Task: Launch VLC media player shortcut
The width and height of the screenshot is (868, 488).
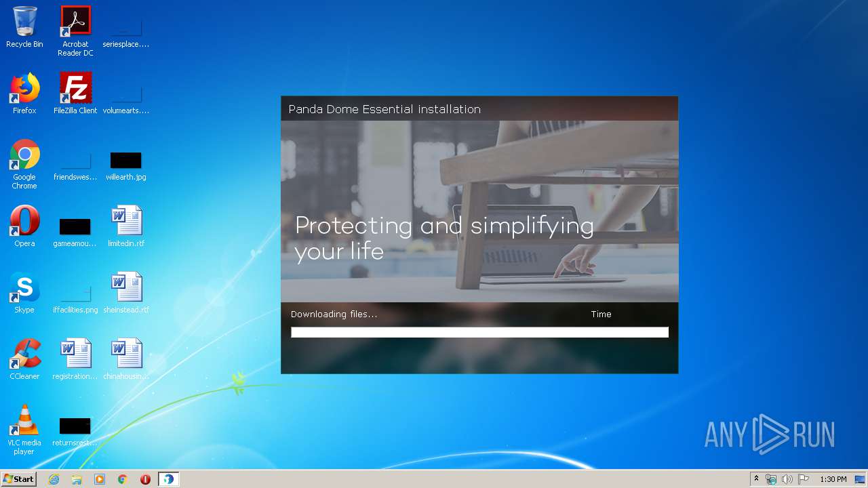Action: [x=24, y=430]
